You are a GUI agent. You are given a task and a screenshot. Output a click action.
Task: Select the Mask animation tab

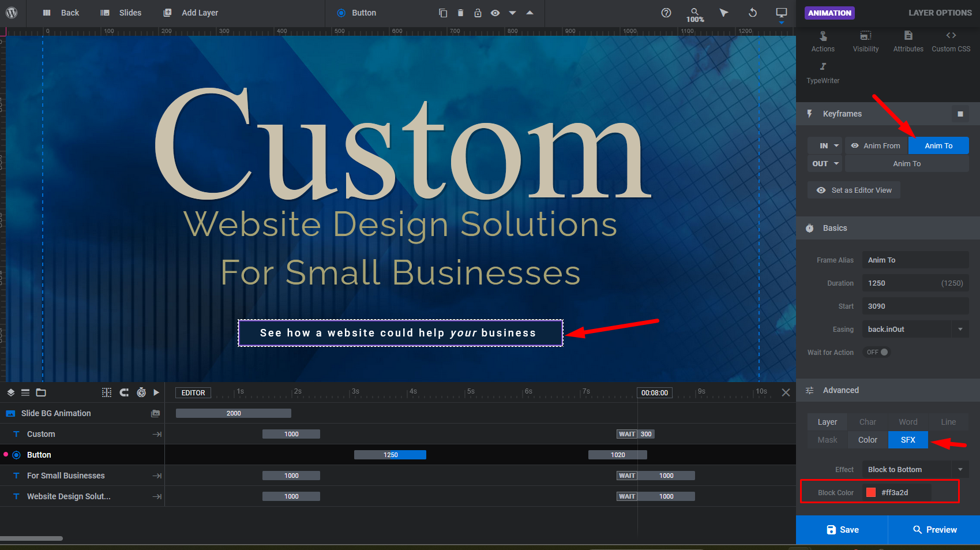827,440
